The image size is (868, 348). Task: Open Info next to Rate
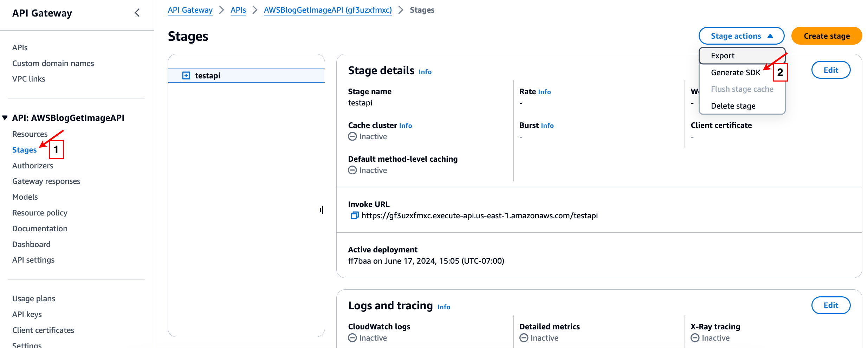click(x=544, y=92)
